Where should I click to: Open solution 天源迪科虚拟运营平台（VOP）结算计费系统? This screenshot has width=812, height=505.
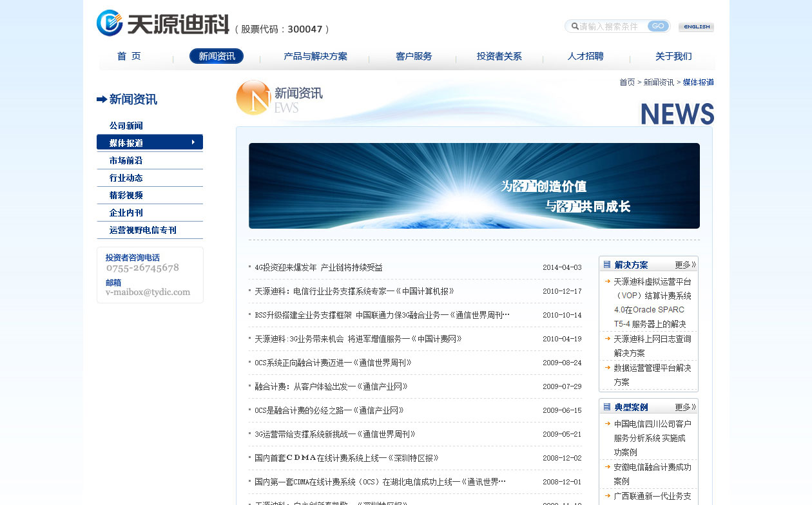coord(652,303)
